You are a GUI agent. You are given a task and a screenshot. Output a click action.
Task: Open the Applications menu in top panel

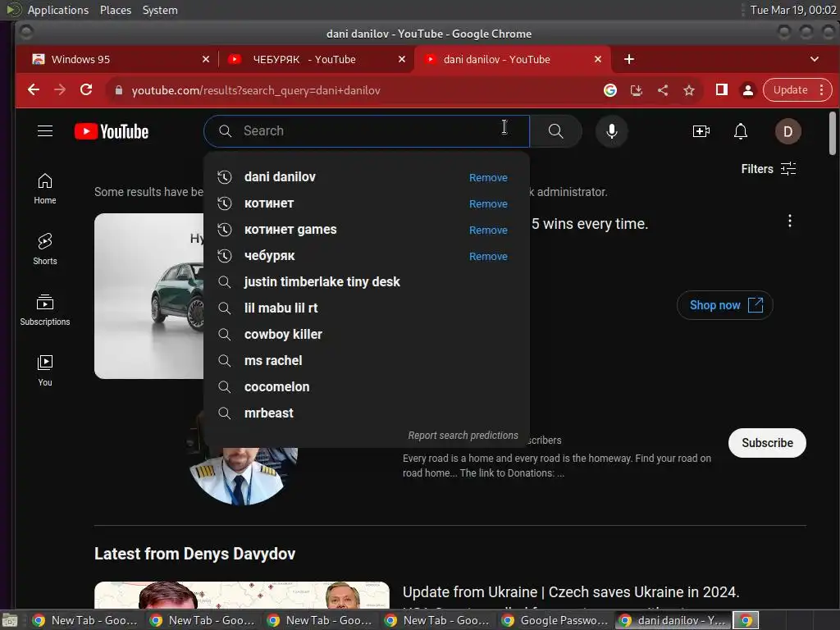58,10
